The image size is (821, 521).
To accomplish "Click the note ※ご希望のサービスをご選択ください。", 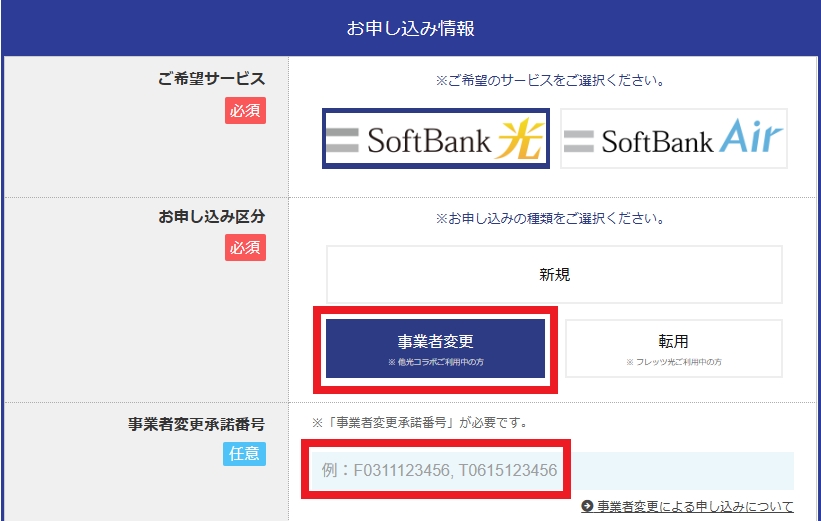I will coord(550,81).
